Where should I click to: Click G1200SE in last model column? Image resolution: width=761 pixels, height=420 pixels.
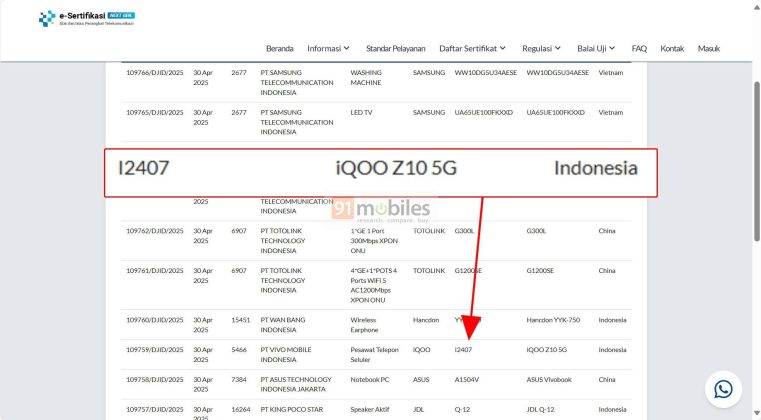540,270
